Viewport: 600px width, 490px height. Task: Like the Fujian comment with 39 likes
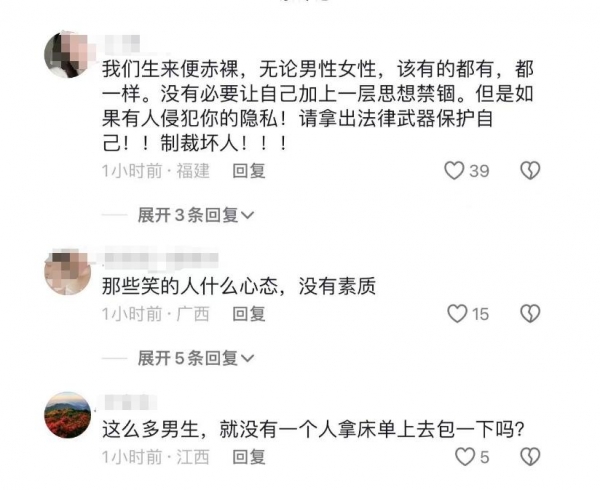click(x=454, y=171)
